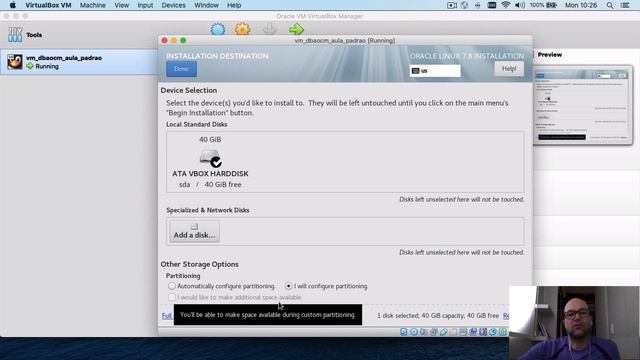This screenshot has height=360, width=640.
Task: Click the third VM status bar icon
Action: 424,332
